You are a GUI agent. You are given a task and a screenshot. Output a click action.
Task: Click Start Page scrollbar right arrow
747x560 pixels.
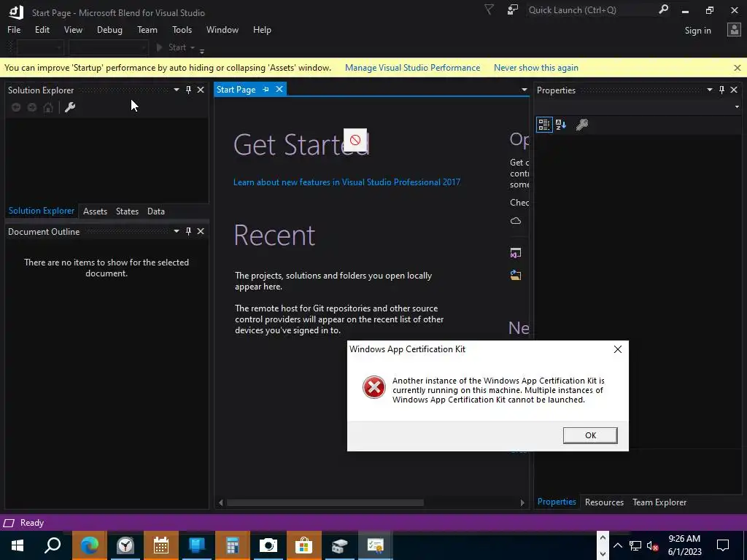pyautogui.click(x=522, y=502)
